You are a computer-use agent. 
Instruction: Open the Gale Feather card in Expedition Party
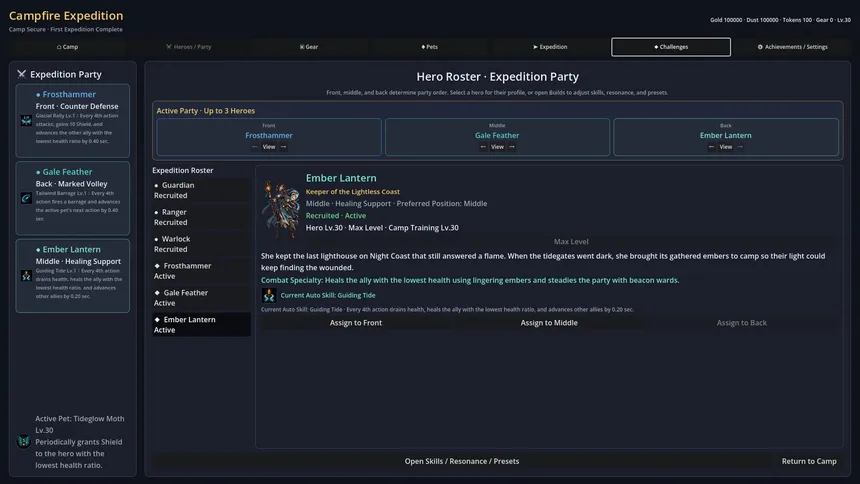pyautogui.click(x=72, y=198)
